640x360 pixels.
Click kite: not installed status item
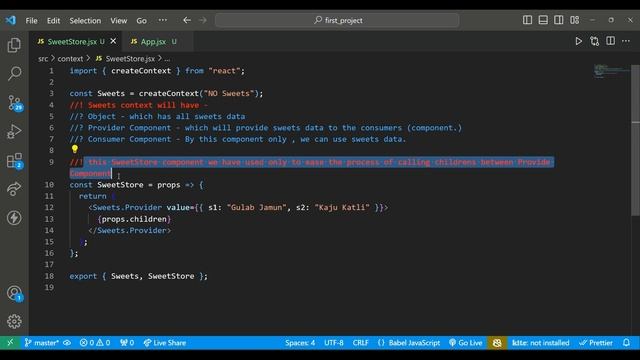[x=540, y=343]
